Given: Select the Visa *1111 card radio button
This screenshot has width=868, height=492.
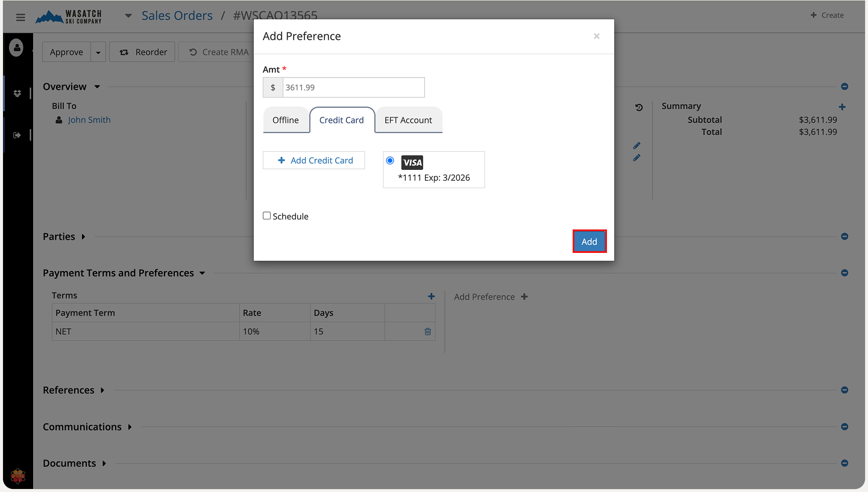Looking at the screenshot, I should pos(390,161).
